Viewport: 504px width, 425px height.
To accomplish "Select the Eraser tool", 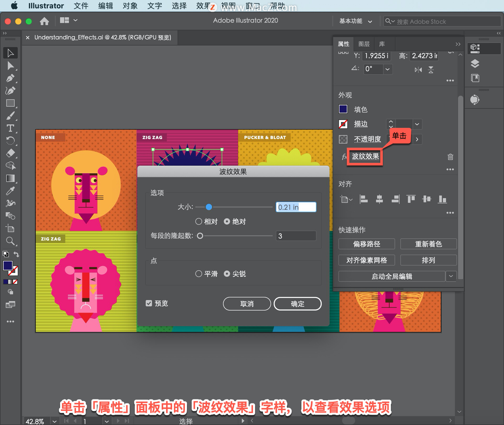I will coord(10,153).
